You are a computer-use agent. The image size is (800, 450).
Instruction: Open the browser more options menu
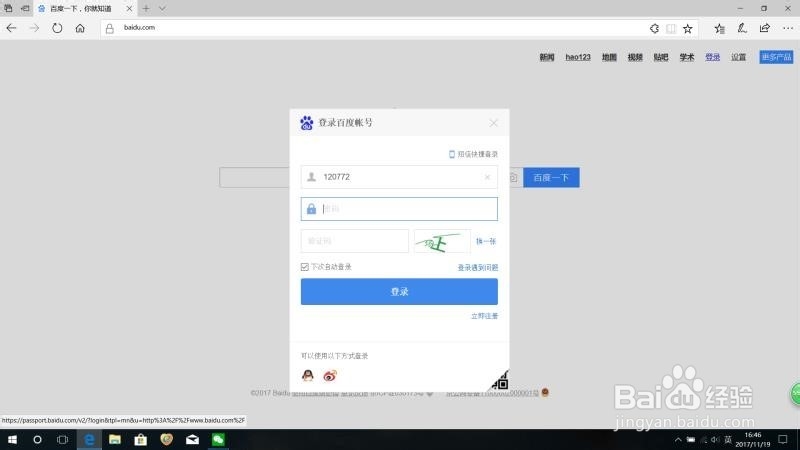click(788, 29)
